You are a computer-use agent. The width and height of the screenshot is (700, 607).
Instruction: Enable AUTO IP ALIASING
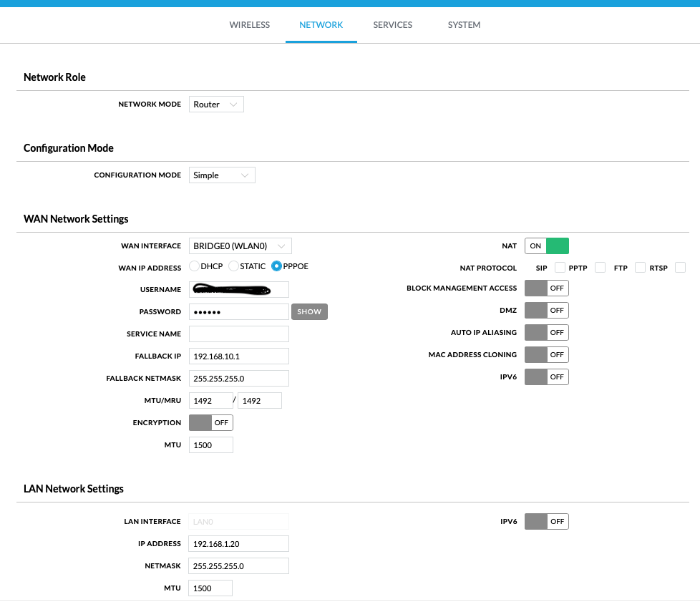coord(546,332)
